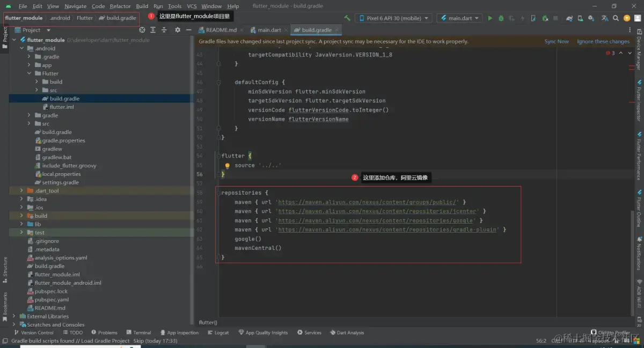The height and width of the screenshot is (348, 644).
Task: Open Flutter Outline side panel
Action: (x=639, y=208)
